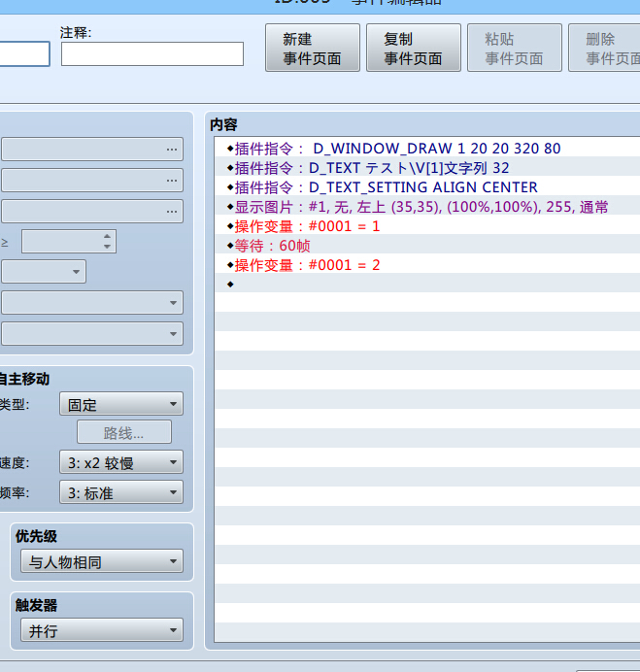Open the 类型 dropdown showing 固定
The height and width of the screenshot is (672, 640).
(121, 404)
